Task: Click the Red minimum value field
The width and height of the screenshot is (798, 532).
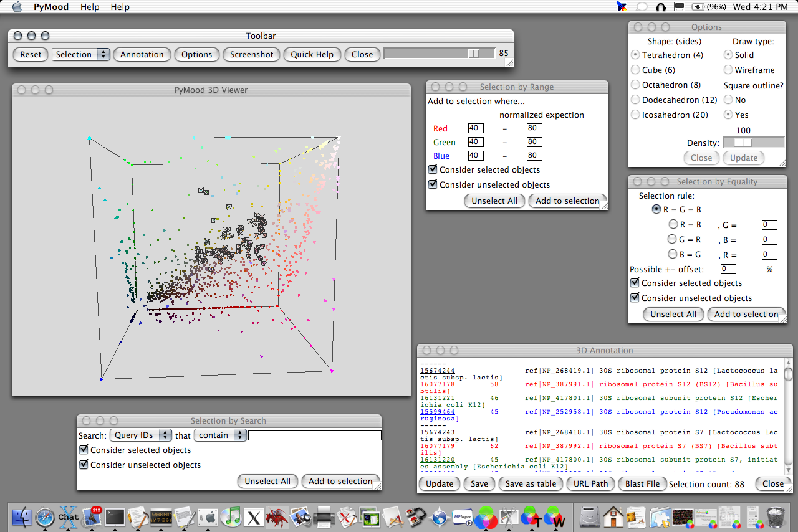Action: coord(476,128)
